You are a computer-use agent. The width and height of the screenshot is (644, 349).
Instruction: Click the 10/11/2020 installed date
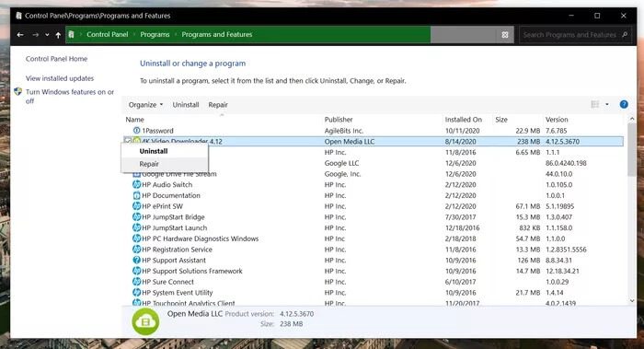click(x=463, y=131)
